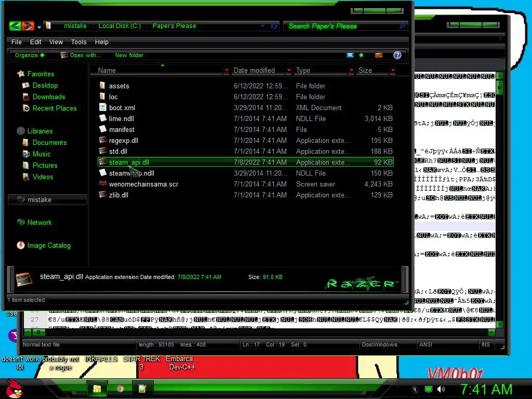Open the File menu
Screen dimensions: 532x399
(x=16, y=42)
